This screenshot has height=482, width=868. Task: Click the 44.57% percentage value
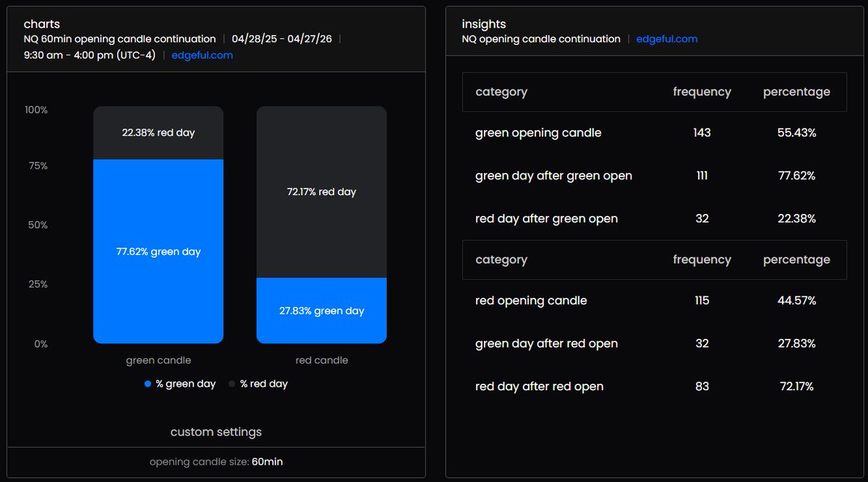(796, 301)
